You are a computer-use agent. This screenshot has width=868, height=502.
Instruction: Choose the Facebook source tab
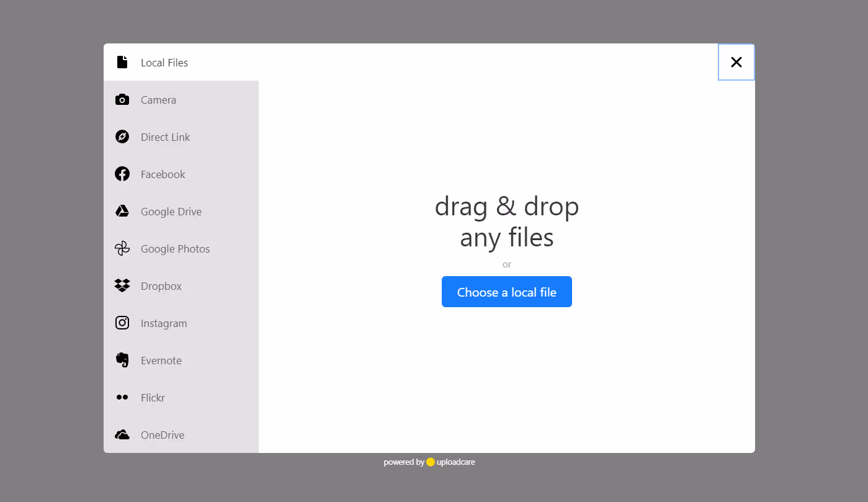181,174
